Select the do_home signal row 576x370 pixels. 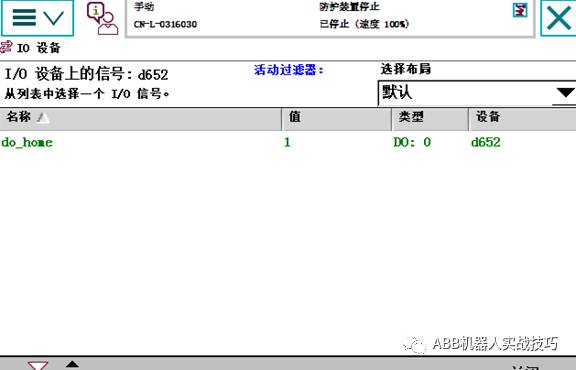[288, 142]
